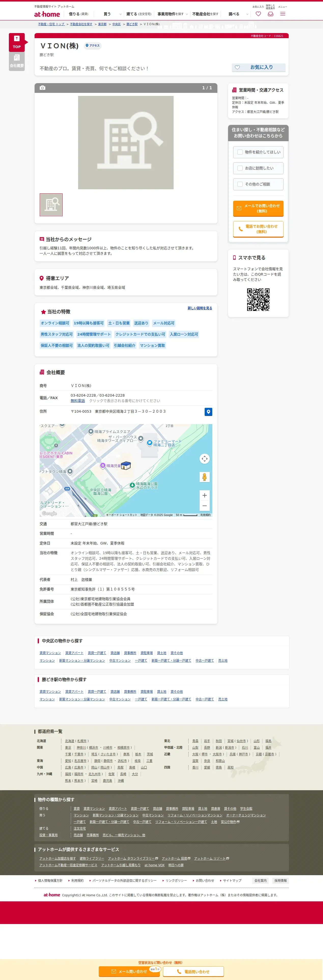This screenshot has height=980, width=323.
Task: Click the map camera controls compass icon
Action: pos(205,459)
